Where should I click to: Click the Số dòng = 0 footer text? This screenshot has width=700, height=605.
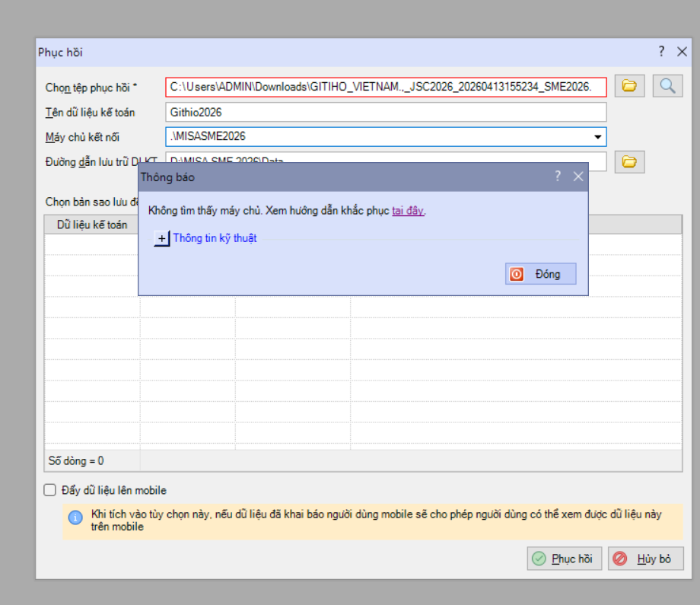click(x=76, y=460)
